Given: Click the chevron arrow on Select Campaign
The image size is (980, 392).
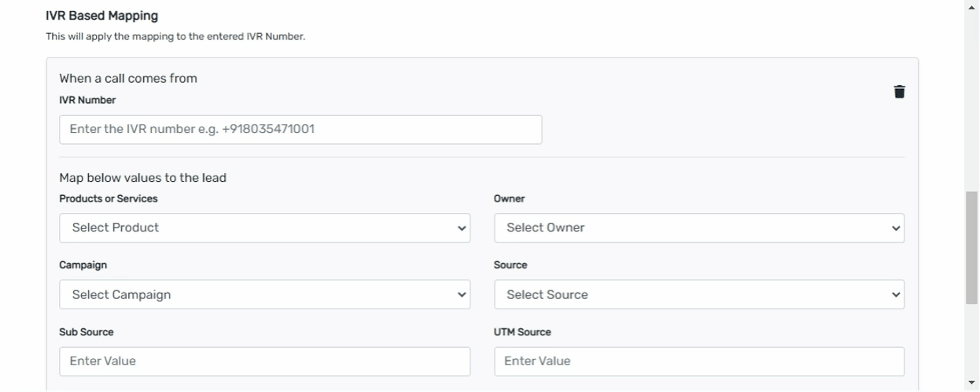Looking at the screenshot, I should tap(461, 295).
